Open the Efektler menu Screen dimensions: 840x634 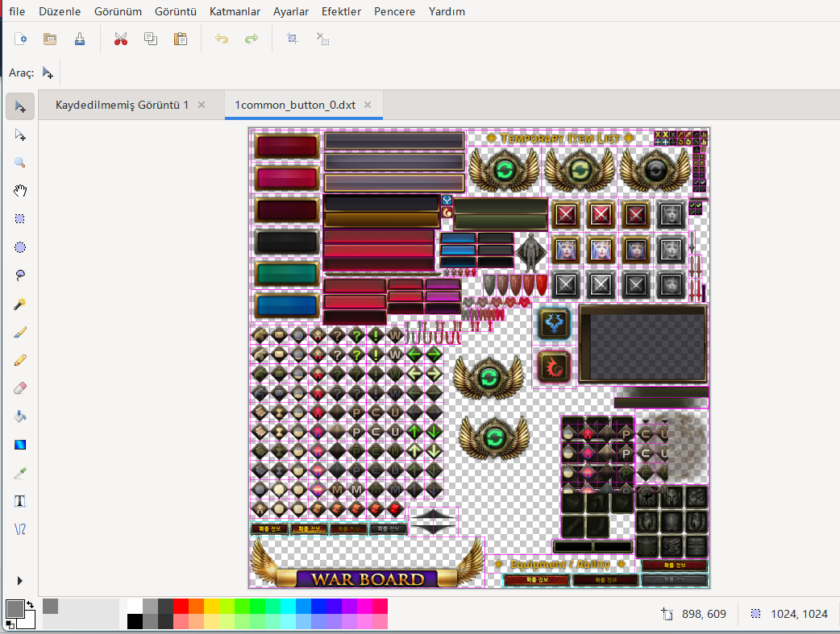[x=341, y=11]
